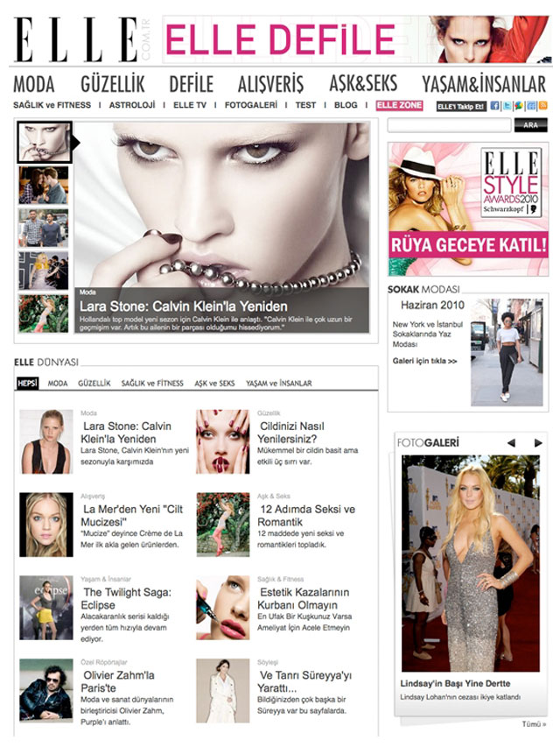Viewport: 560px width, 747px height.
Task: Select the third slider thumbnail with two men
Action: click(44, 229)
